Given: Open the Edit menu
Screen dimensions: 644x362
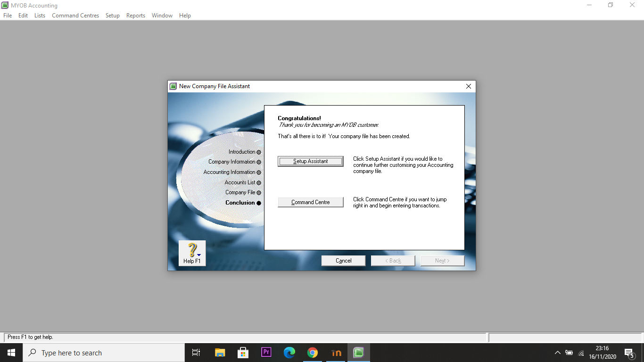Looking at the screenshot, I should 23,16.
